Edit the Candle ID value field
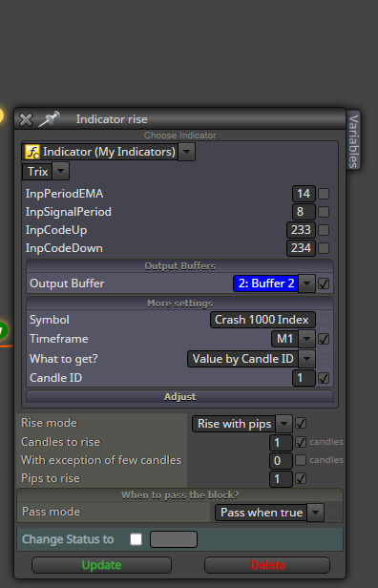Screen dimensions: 378x588 pos(304,378)
